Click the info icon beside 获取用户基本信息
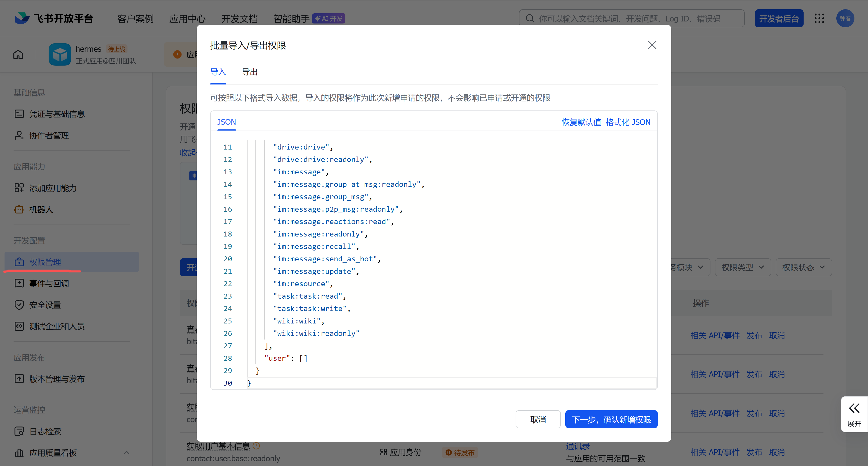The width and height of the screenshot is (868, 466). point(256,446)
